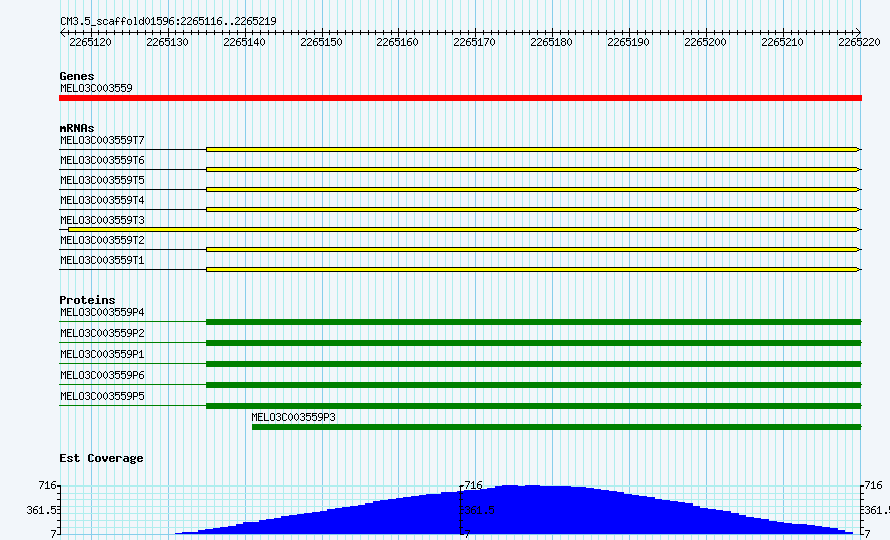Image resolution: width=890 pixels, height=540 pixels.
Task: Click the MELO3C003559P3 label text
Action: pos(293,417)
